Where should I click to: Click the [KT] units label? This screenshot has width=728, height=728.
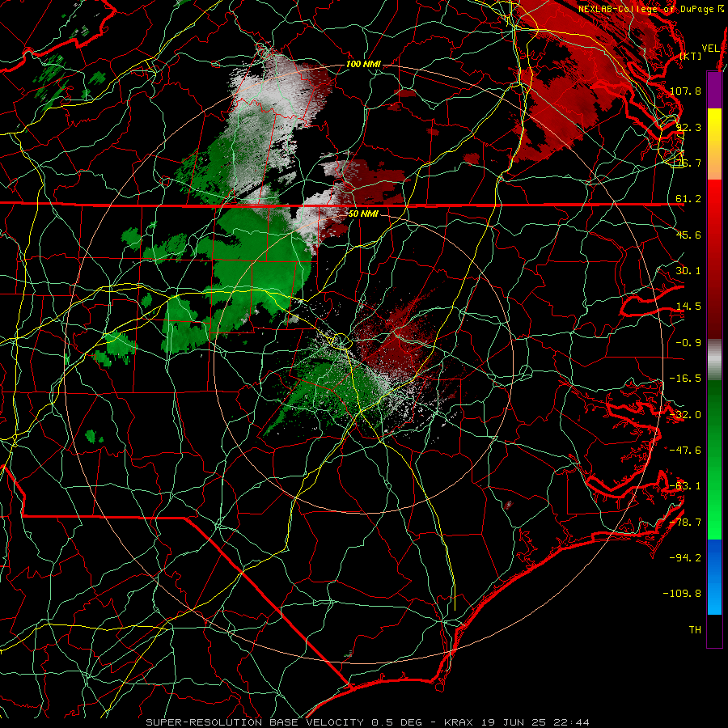tap(691, 56)
